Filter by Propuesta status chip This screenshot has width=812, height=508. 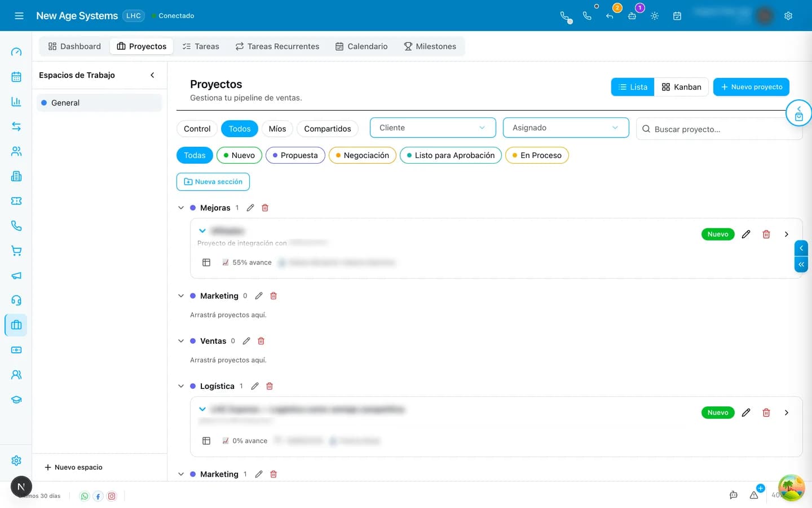click(295, 155)
